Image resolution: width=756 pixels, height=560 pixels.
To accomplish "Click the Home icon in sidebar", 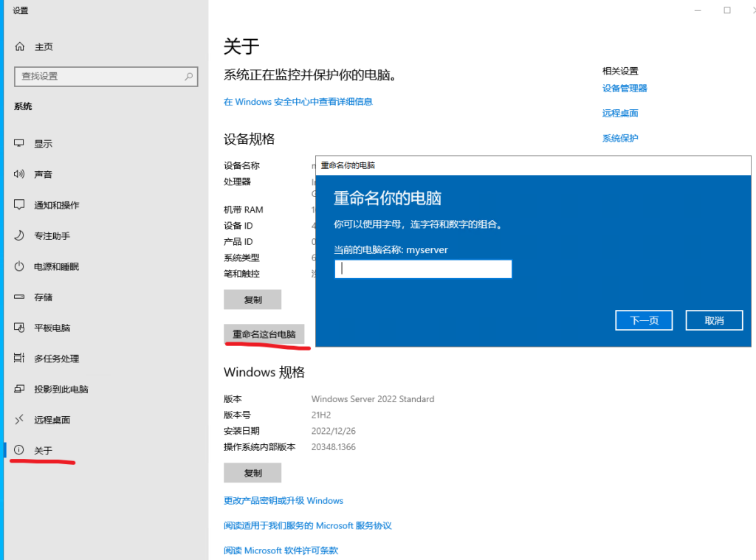I will [x=20, y=46].
